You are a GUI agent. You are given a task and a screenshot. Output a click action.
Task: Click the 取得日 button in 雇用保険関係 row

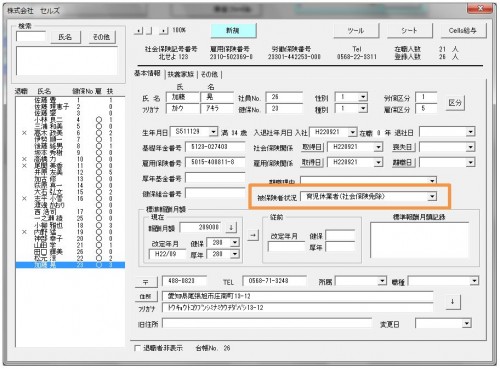pyautogui.click(x=312, y=162)
